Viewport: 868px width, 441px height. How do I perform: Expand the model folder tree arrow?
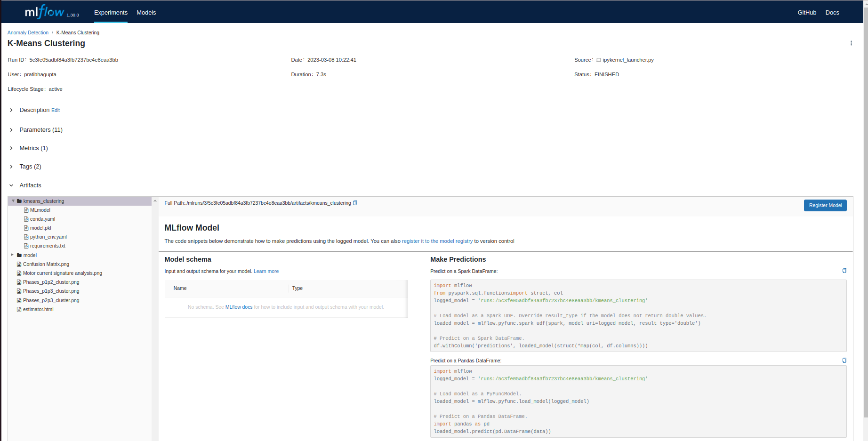point(12,255)
